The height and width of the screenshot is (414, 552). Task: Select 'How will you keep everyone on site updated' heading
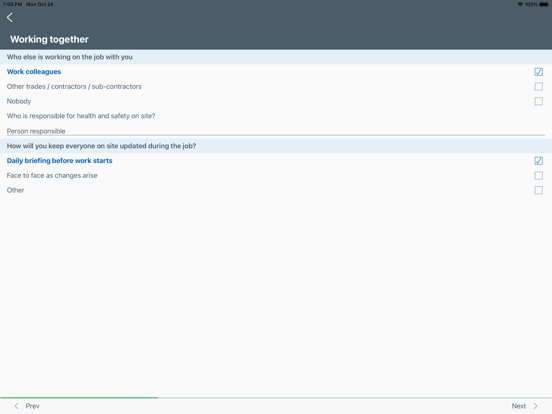[101, 146]
